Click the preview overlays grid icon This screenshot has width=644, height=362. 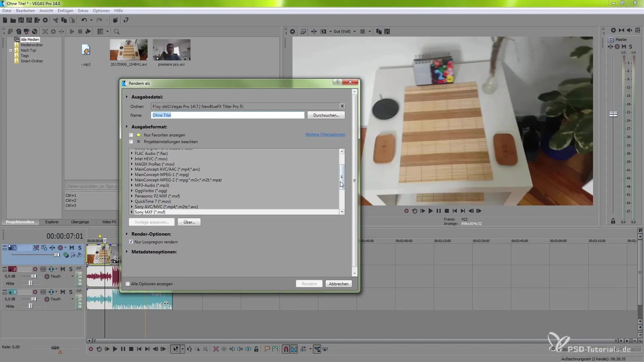tap(363, 32)
